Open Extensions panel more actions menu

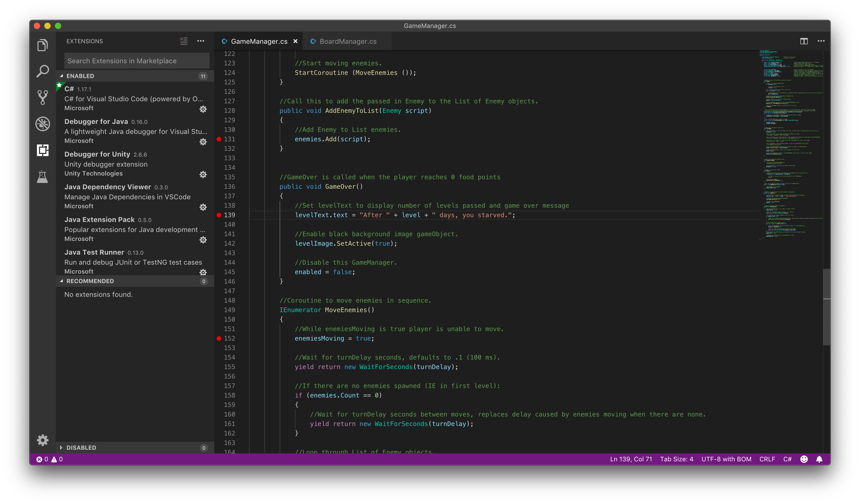[201, 41]
